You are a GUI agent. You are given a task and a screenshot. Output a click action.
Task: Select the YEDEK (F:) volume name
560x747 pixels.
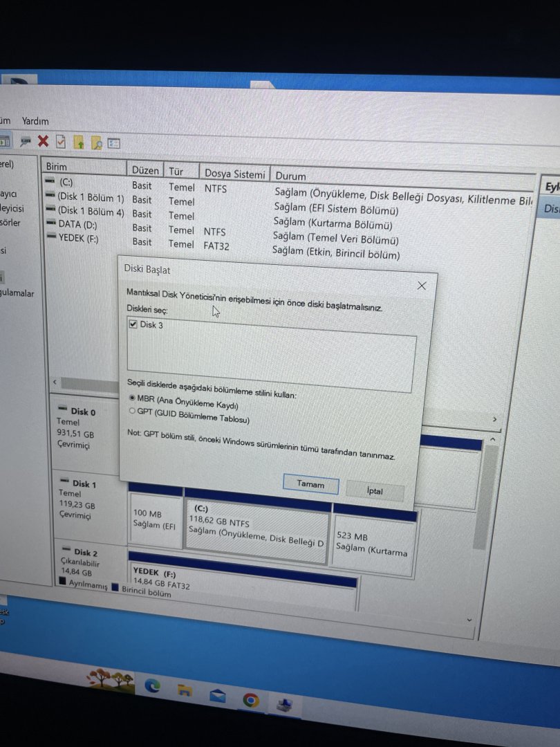pos(78,238)
